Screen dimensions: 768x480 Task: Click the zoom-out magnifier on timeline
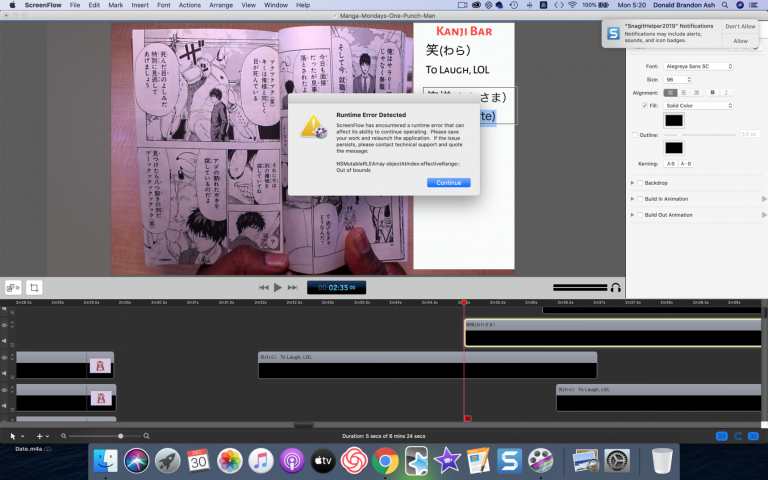tap(64, 436)
